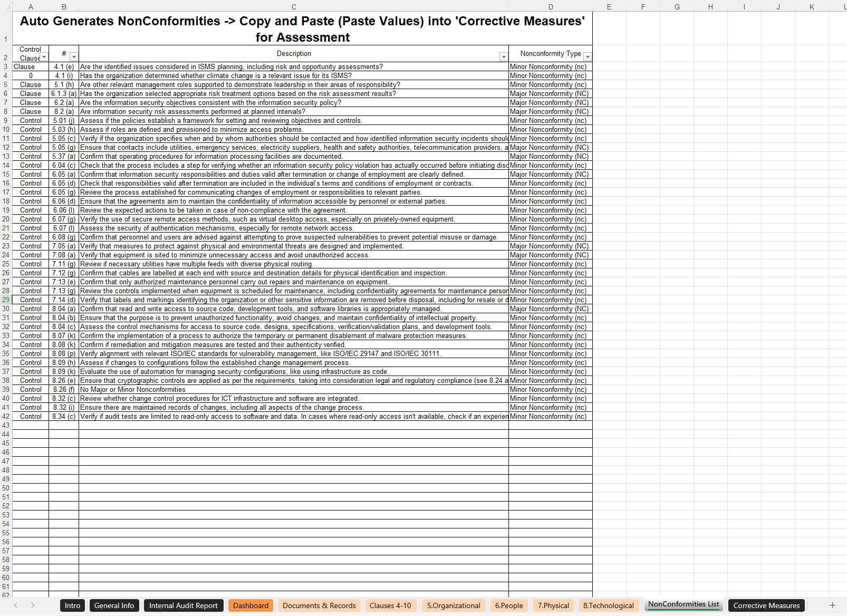Switch to the Dashboard sheet tab

[251, 605]
